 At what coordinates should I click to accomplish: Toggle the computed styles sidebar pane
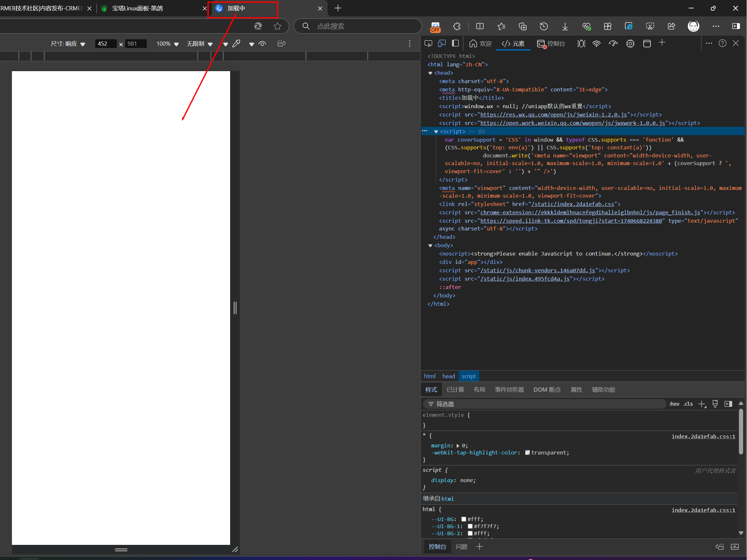pos(728,404)
